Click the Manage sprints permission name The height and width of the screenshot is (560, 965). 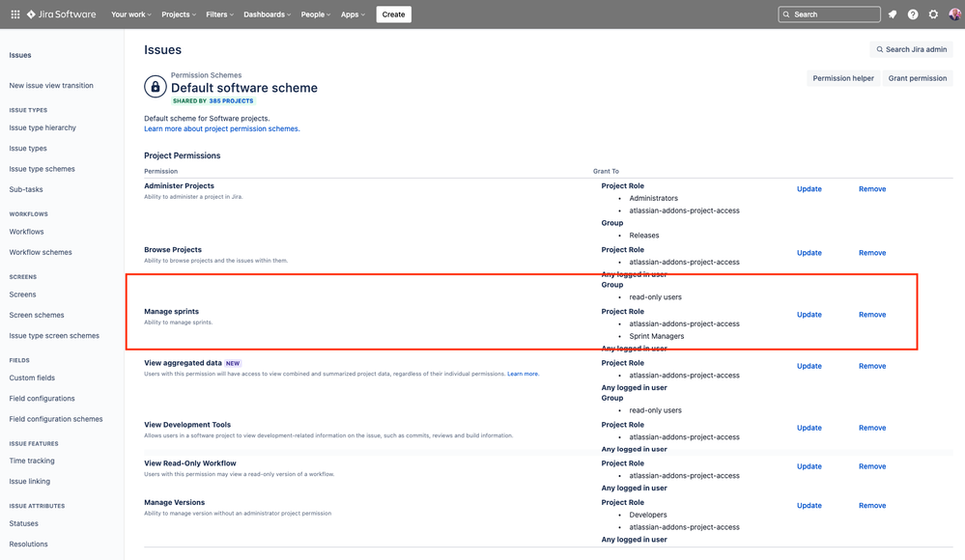coord(171,312)
